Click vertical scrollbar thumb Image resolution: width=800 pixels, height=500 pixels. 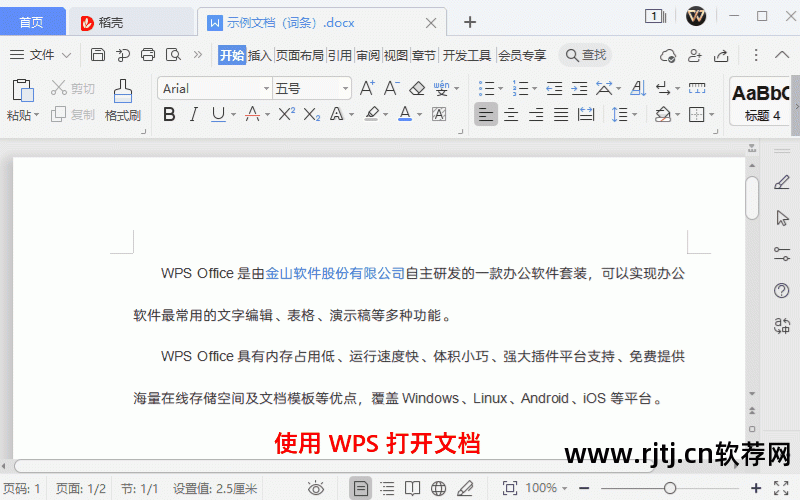[x=752, y=198]
